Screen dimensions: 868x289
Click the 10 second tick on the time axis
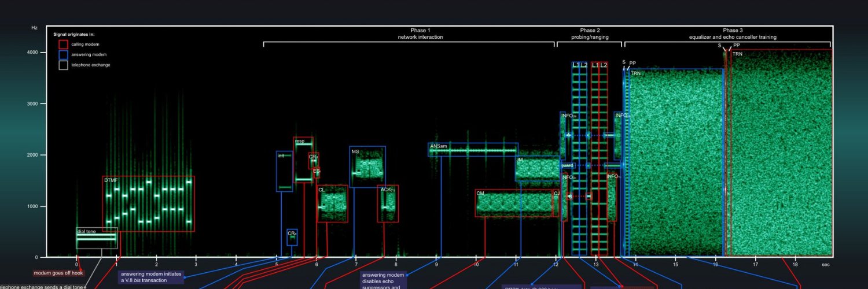[476, 264]
